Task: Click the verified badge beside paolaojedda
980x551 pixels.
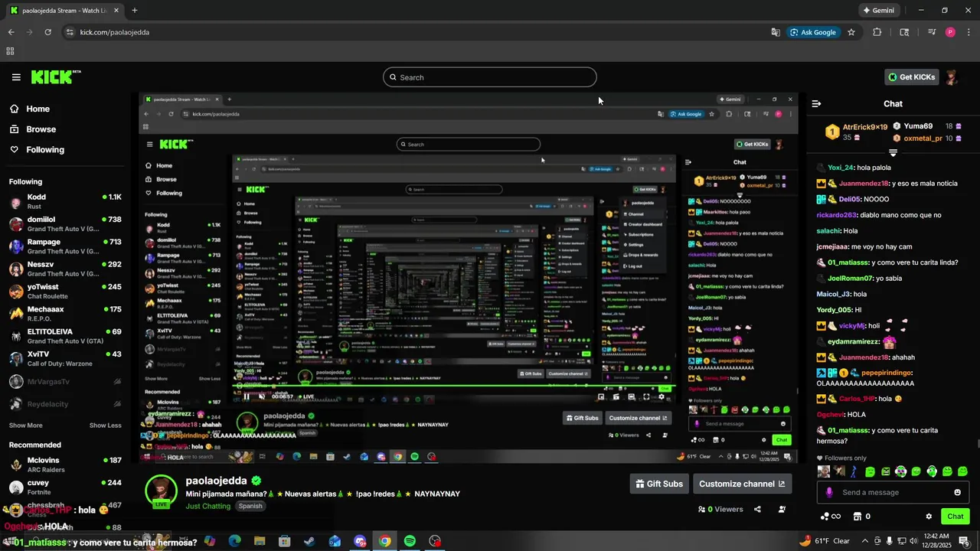Action: click(256, 481)
